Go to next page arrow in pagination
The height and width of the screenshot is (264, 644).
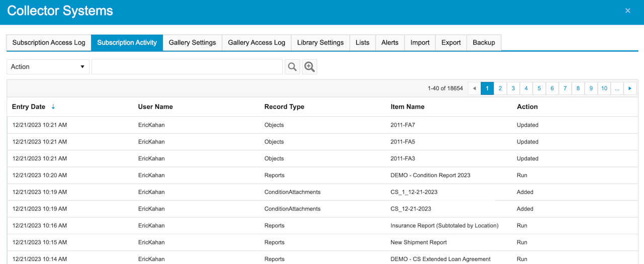pos(630,89)
